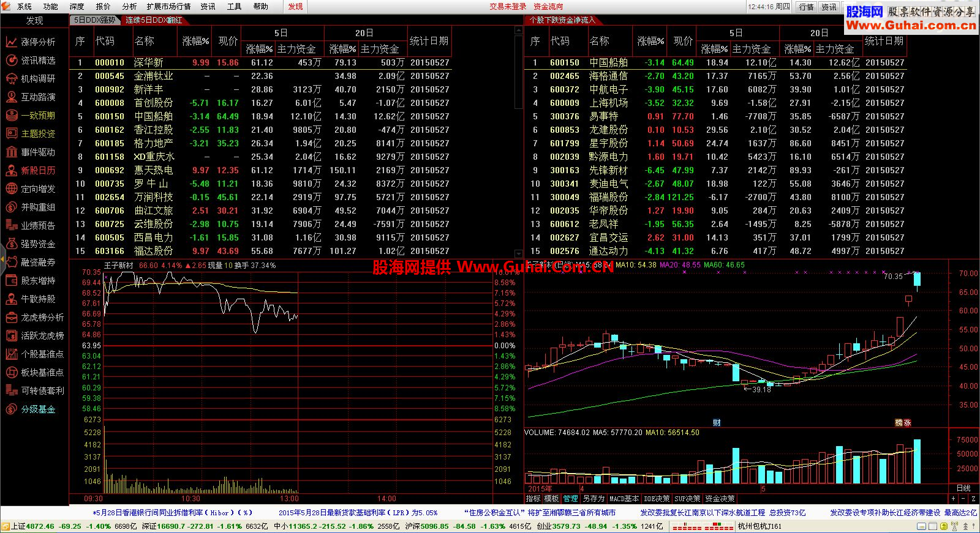Viewport: 980px width, 533px height.
Task: Open the 资讯精选 sidebar icon
Action: 11,60
